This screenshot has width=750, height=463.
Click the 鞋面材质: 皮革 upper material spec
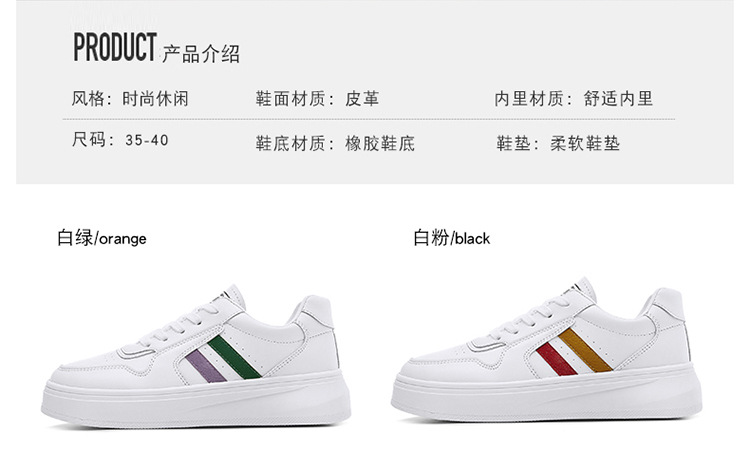[317, 99]
